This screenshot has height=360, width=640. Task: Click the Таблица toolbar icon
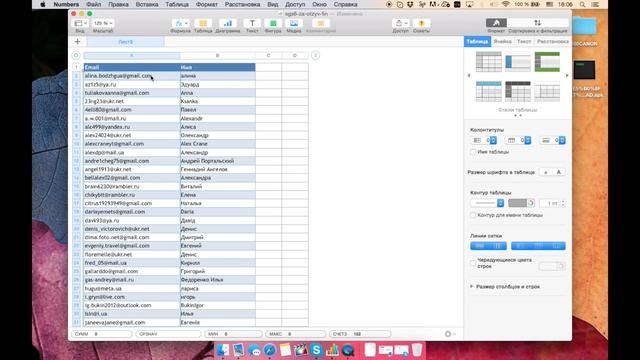coord(203,23)
